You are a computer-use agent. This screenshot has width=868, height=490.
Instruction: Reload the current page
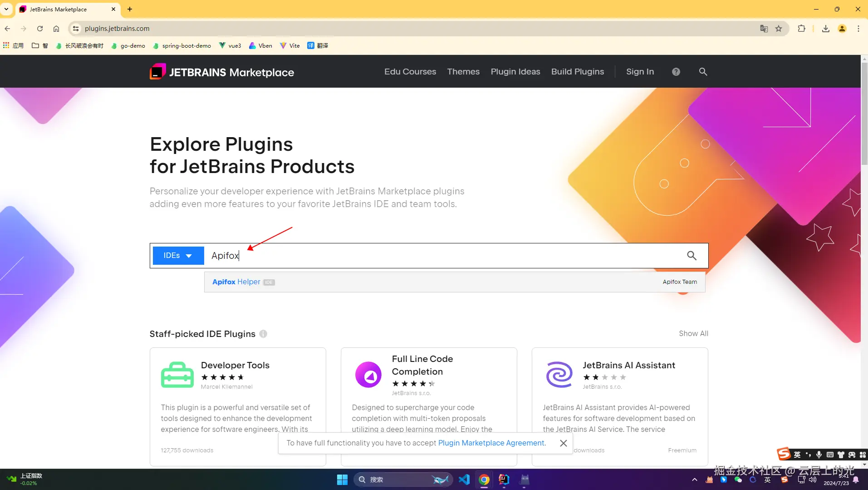(40, 29)
